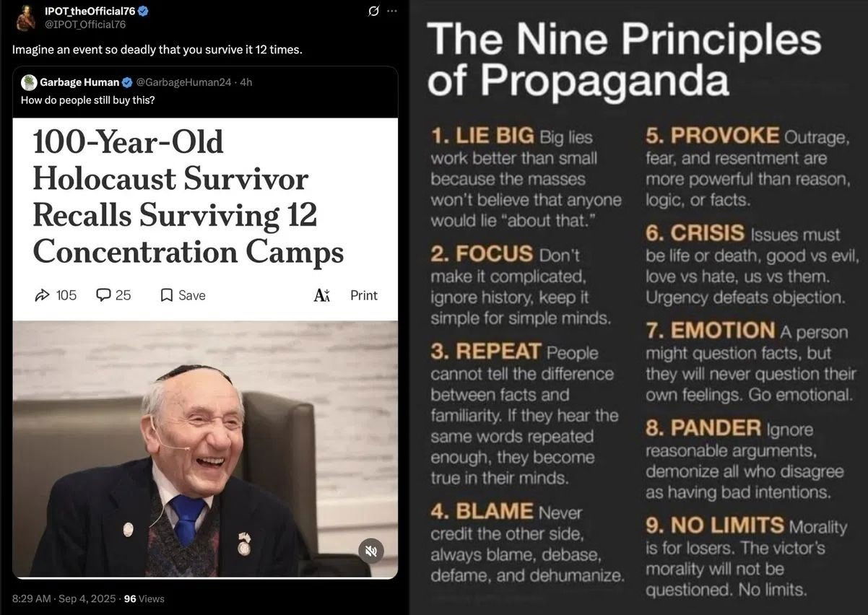
Task: Open the 100-Year-Old Holocaust Survivor headline
Action: (188, 197)
